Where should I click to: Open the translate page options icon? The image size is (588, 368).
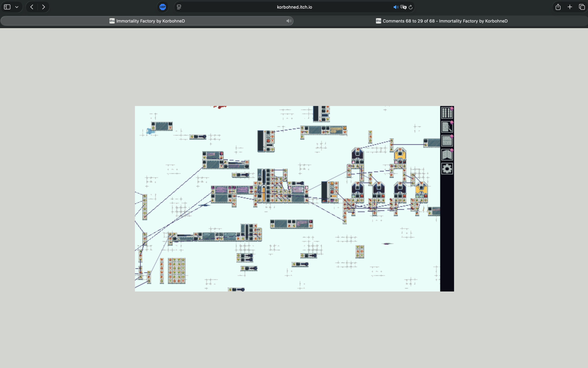click(403, 7)
